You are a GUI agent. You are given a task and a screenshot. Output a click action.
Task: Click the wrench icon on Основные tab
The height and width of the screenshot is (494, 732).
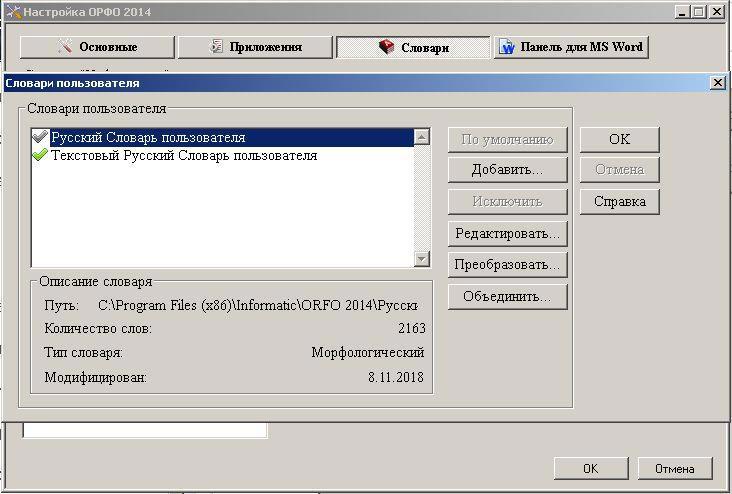65,47
